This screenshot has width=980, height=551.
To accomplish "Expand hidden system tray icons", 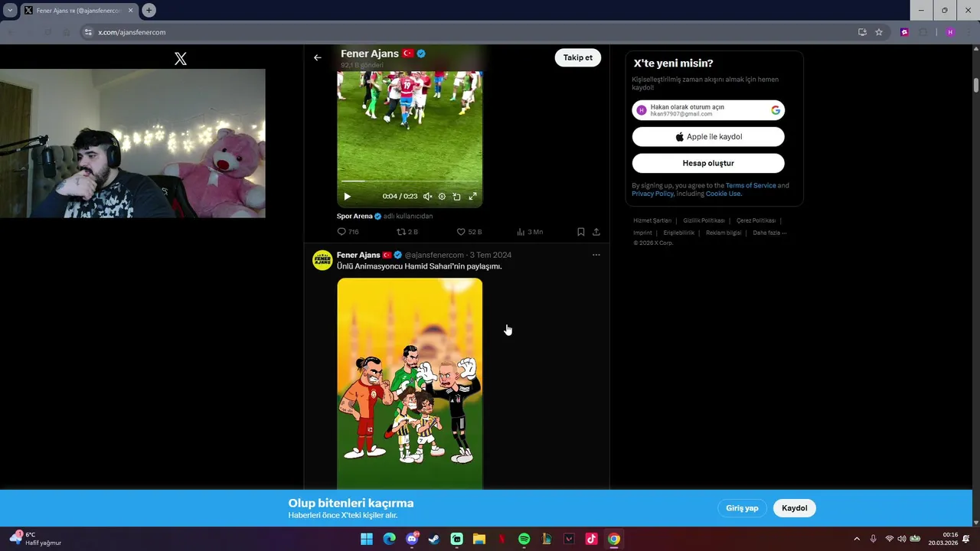I will coord(857,539).
